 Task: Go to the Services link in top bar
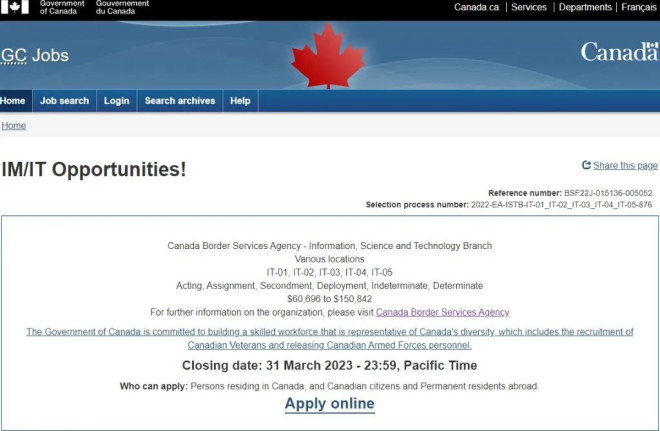click(529, 7)
